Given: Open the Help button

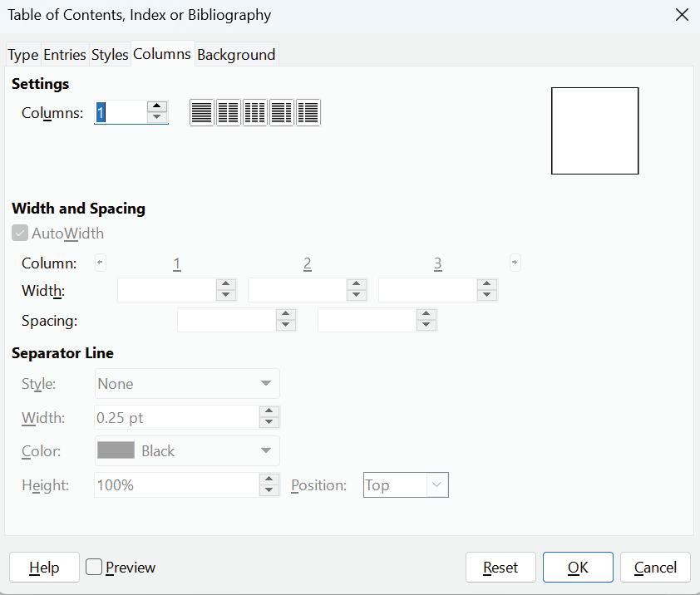Looking at the screenshot, I should (44, 568).
